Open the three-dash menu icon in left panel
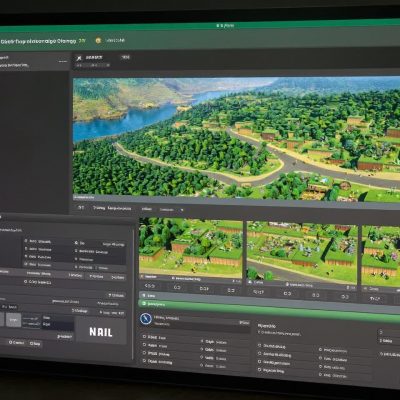This screenshot has width=400, height=400. click(x=62, y=61)
